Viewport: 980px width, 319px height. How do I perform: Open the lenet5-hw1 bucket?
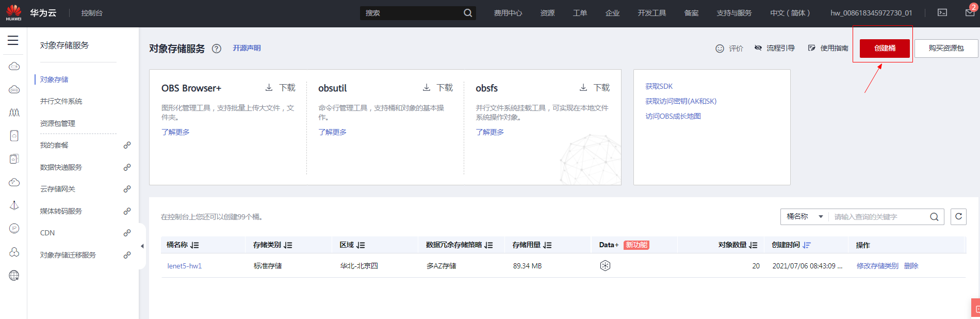[184, 266]
